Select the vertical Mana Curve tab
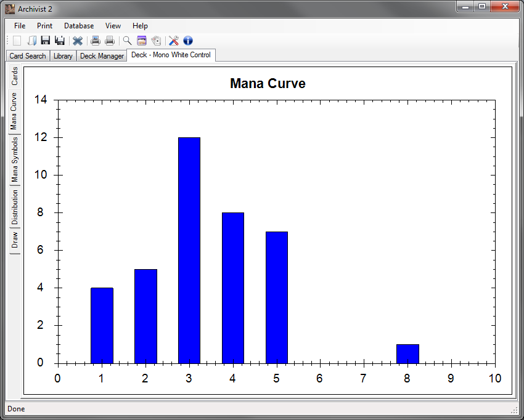 14,111
